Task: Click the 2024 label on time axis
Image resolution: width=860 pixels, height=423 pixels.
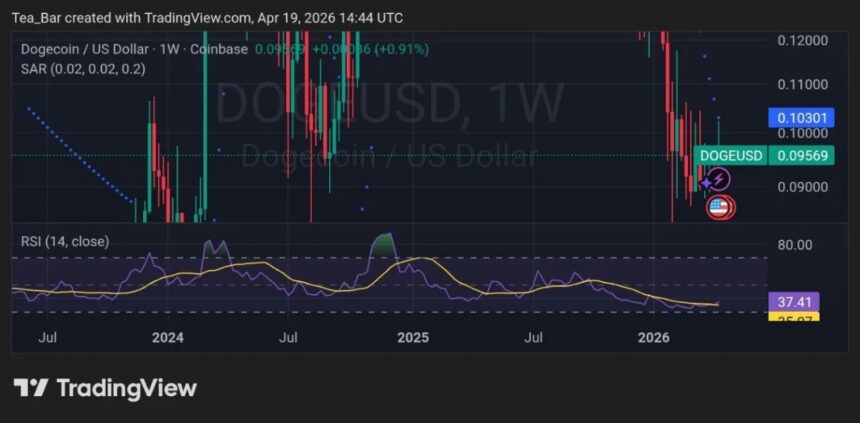Action: pyautogui.click(x=168, y=338)
